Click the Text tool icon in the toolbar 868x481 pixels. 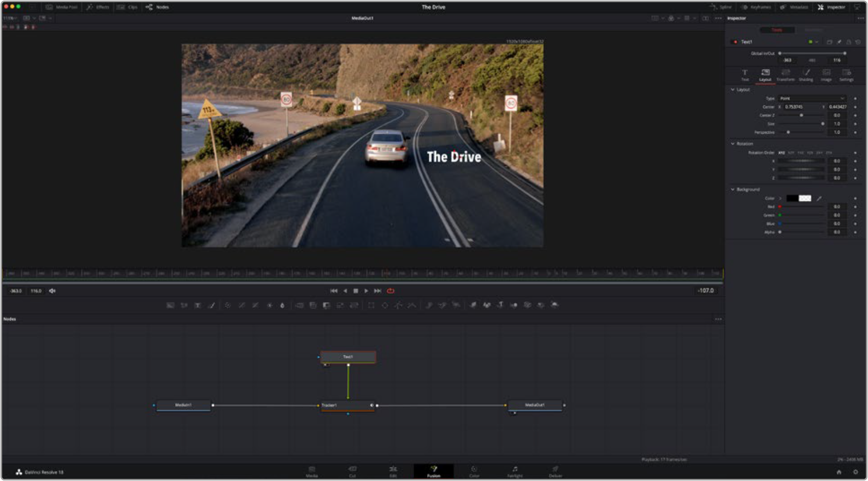point(198,306)
